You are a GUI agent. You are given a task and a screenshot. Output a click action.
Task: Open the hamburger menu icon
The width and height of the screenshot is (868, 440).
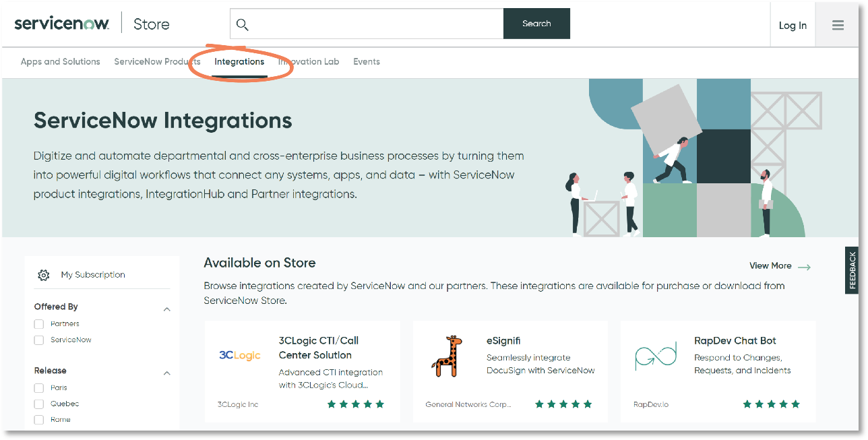(838, 25)
